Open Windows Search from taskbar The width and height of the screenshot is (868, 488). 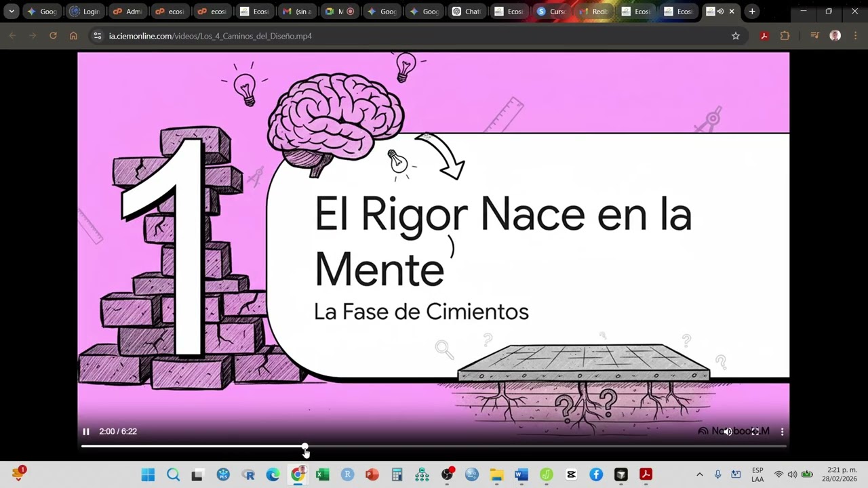(x=173, y=474)
